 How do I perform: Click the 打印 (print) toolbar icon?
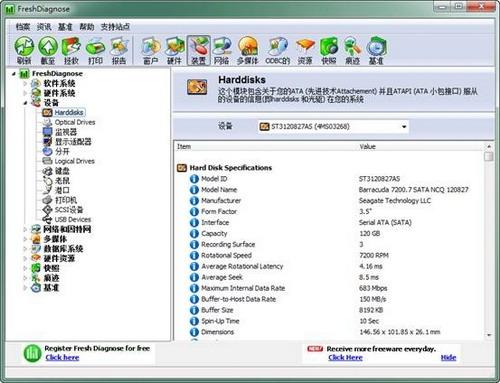coord(95,50)
